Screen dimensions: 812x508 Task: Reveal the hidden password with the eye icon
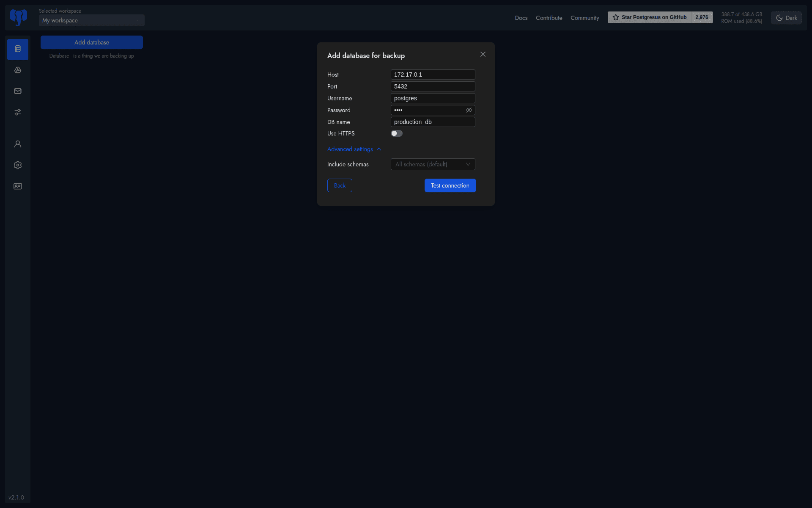click(469, 110)
